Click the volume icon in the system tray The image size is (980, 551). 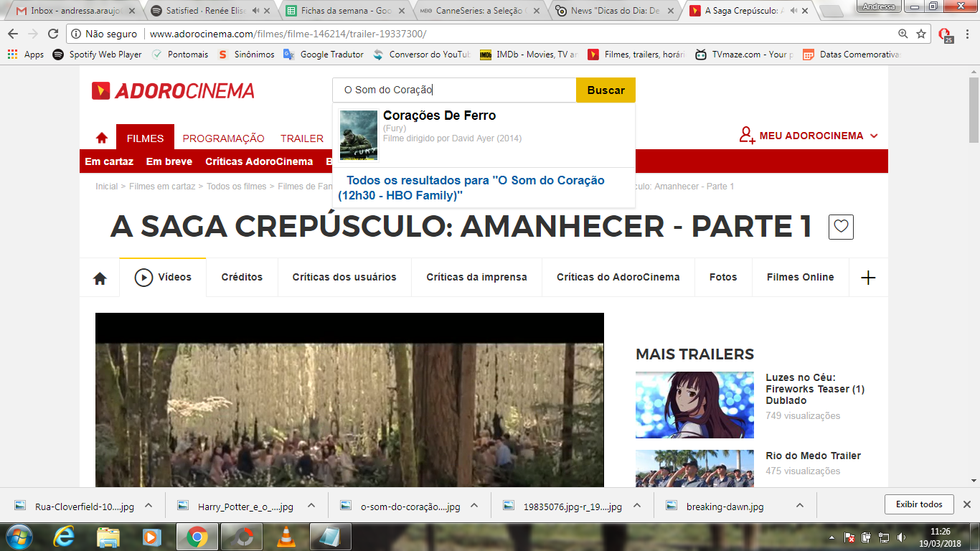tap(901, 537)
